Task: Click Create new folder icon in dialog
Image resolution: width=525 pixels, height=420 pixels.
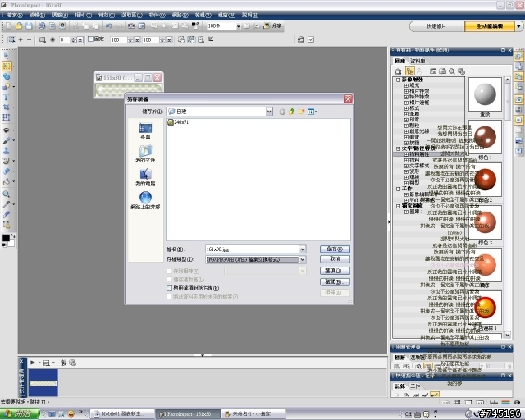Action: (301, 112)
